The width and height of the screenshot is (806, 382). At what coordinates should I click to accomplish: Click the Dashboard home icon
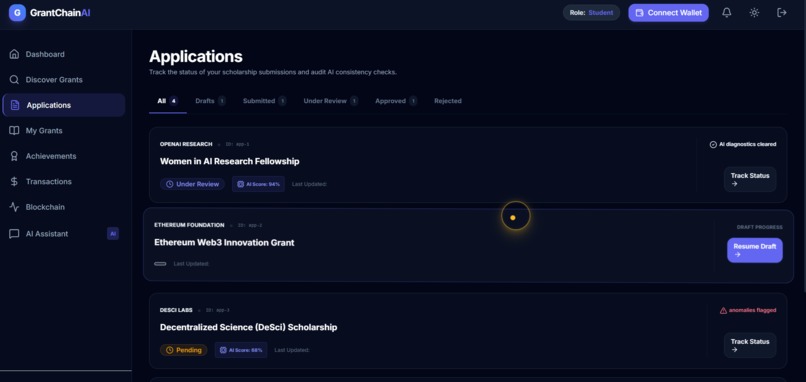[14, 54]
